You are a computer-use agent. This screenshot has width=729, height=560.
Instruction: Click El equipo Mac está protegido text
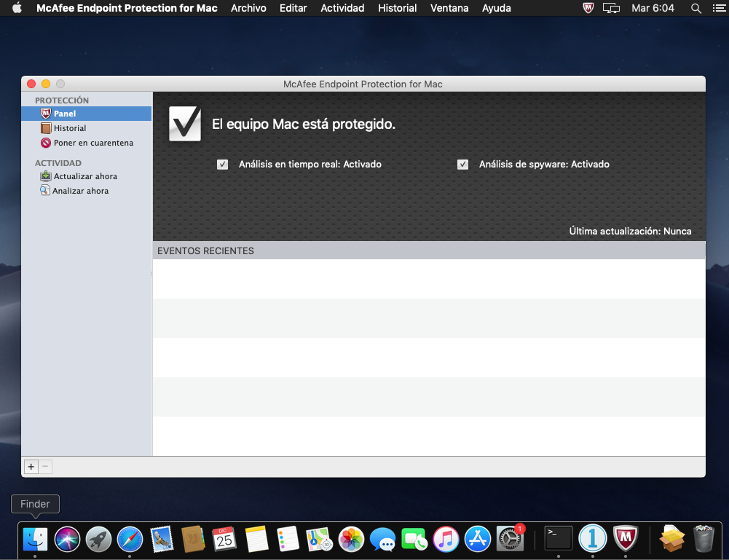pos(304,124)
